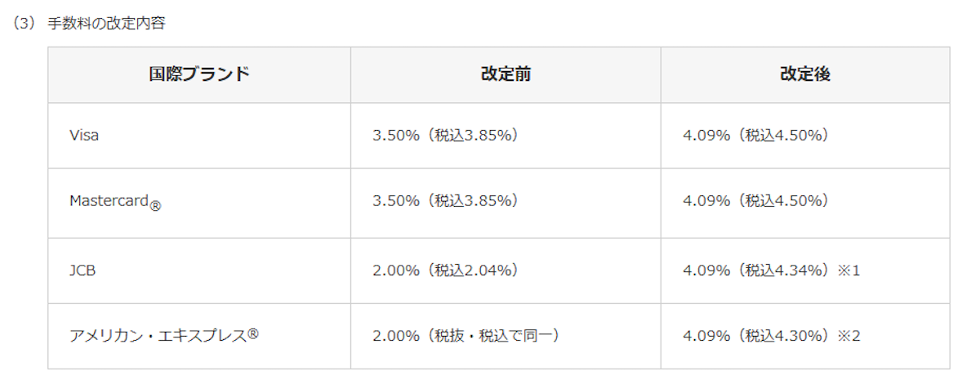
Task: Click JCB's revised rate 税込4.34%
Action: (x=782, y=270)
